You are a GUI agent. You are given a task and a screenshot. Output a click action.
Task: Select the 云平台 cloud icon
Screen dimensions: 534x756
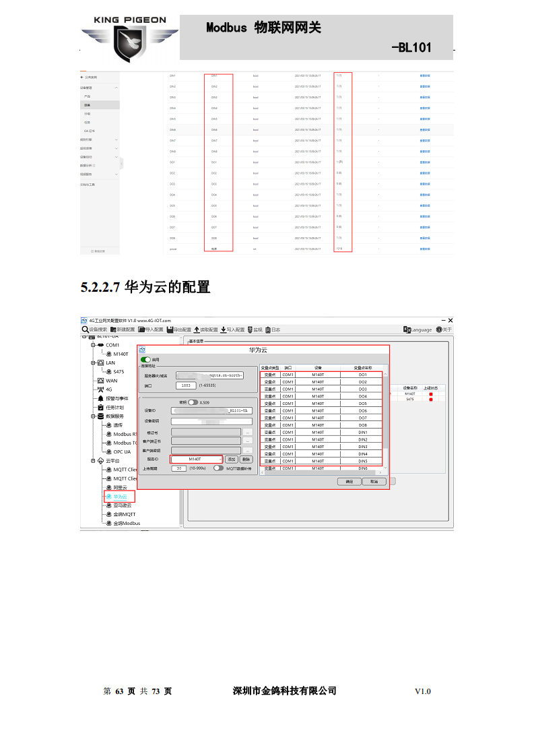tap(101, 461)
